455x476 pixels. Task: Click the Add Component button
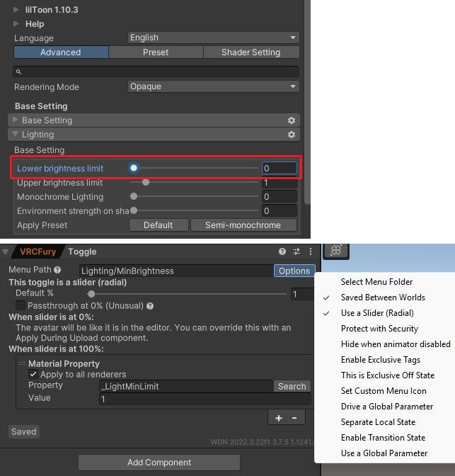click(159, 463)
